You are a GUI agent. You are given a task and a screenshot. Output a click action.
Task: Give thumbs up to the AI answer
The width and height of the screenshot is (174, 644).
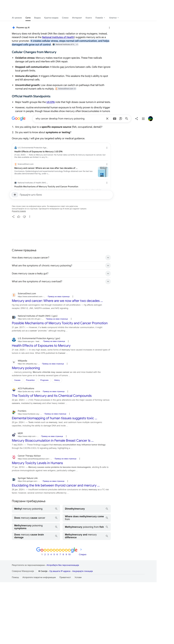pyautogui.click(x=19, y=217)
